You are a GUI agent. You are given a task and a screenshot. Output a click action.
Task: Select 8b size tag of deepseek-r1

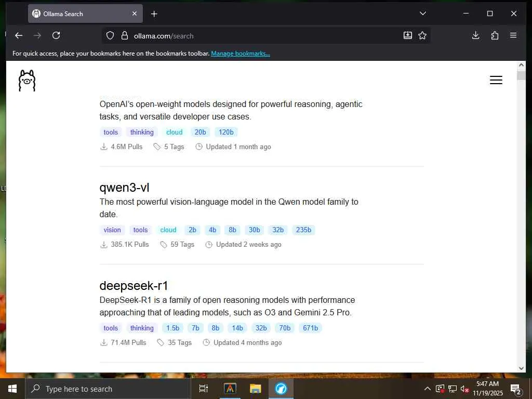click(216, 328)
